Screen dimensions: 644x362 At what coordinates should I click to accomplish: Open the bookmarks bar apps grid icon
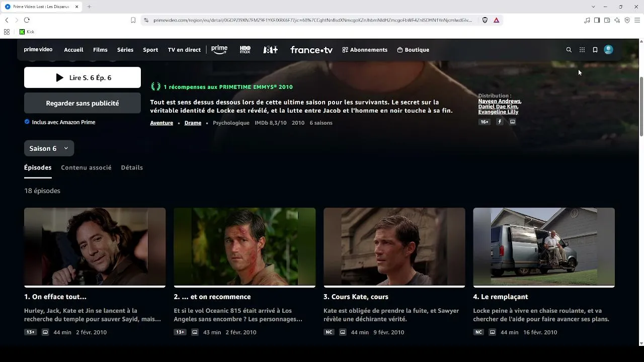pos(7,32)
